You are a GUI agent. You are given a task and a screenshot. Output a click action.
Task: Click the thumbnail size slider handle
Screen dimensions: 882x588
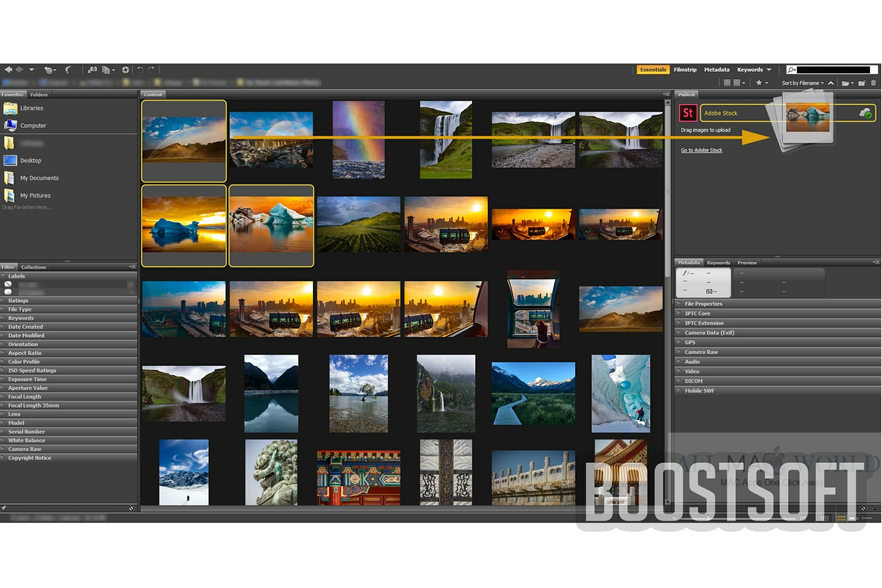coord(709,518)
